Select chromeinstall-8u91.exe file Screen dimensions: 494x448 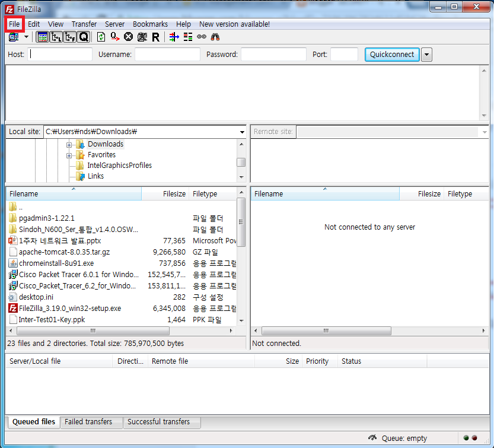coord(56,263)
